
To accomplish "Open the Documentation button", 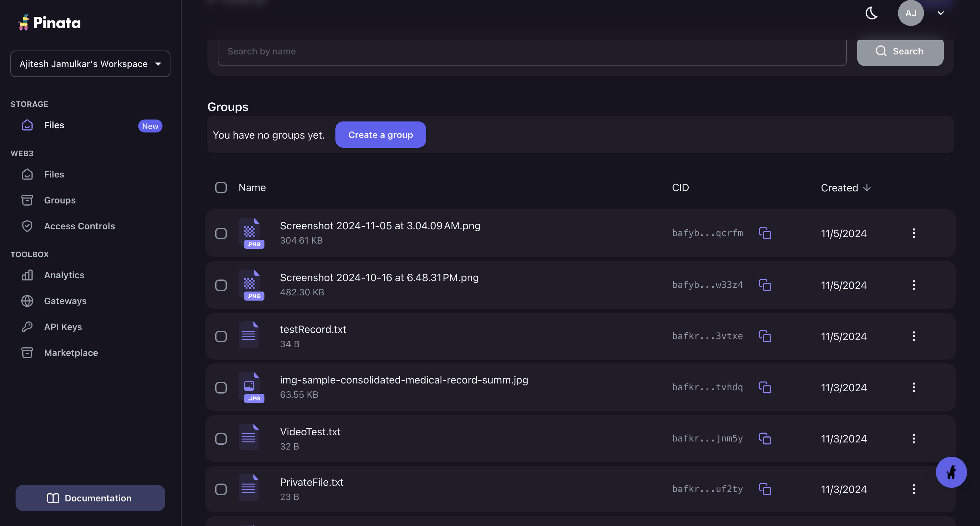I will point(90,498).
